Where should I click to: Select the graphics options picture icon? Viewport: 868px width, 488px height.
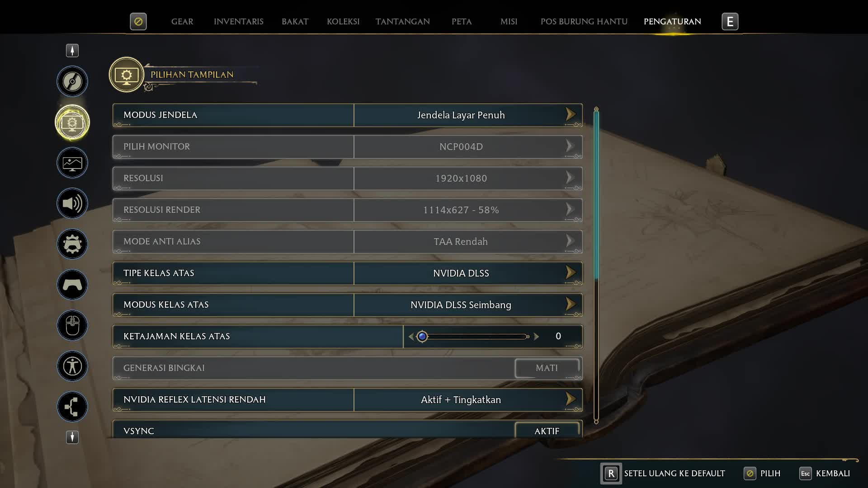point(72,163)
